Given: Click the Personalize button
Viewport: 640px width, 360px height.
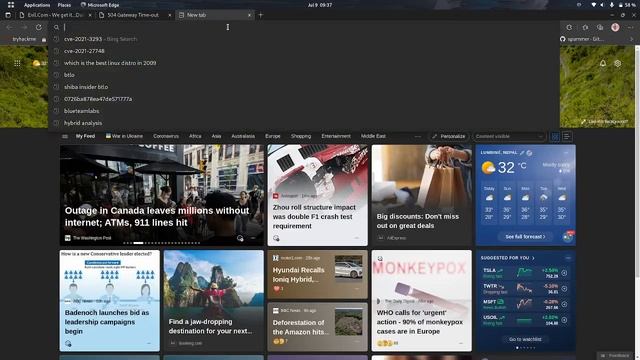Looking at the screenshot, I should (x=449, y=136).
